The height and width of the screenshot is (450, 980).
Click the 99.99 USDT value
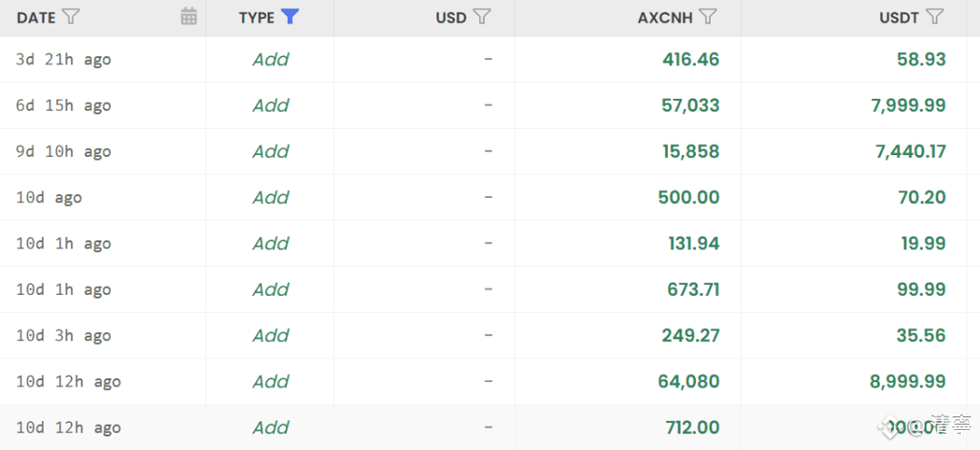tap(921, 289)
